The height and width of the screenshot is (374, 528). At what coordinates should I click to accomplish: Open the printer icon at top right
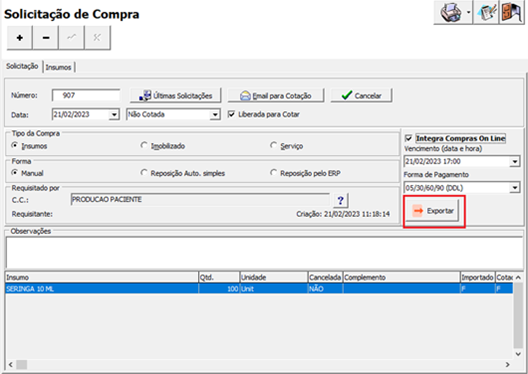[450, 12]
